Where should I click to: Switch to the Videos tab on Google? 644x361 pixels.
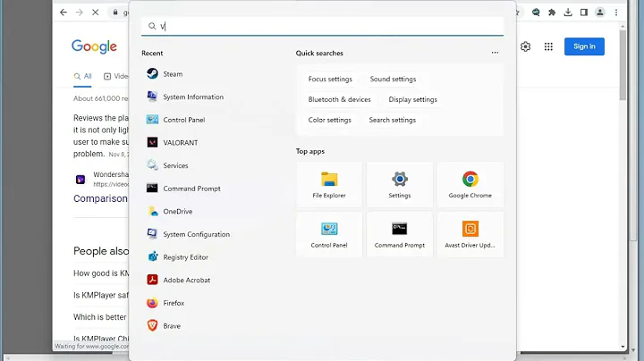(x=115, y=76)
